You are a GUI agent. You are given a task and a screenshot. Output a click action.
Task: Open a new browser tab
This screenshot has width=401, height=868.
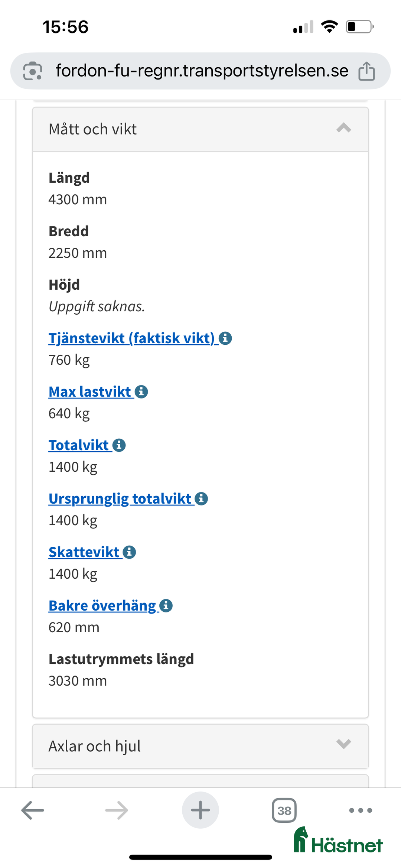[x=200, y=810]
